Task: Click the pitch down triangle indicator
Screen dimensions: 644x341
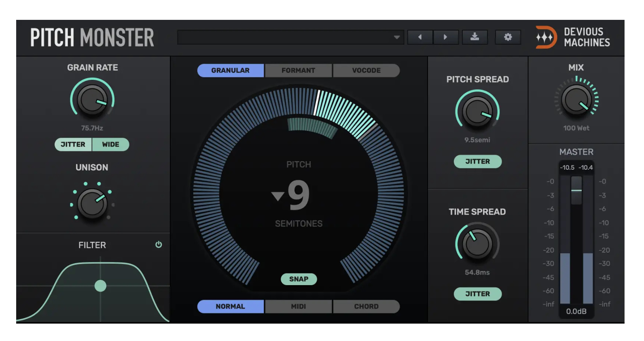Action: click(x=278, y=196)
